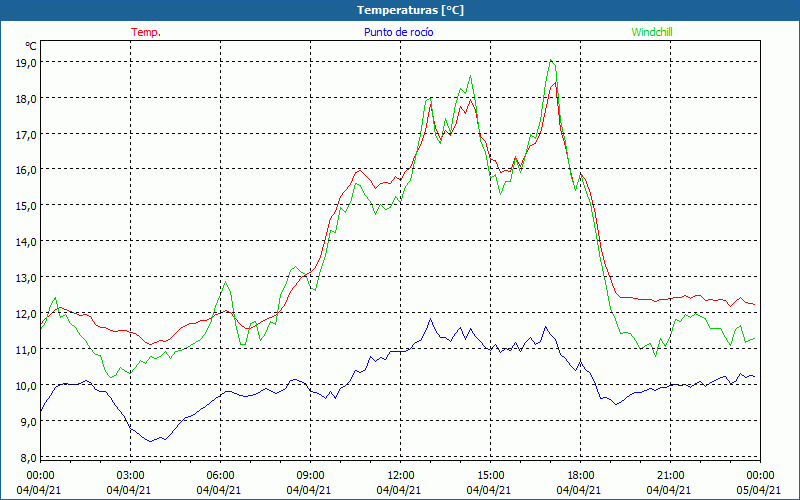Viewport: 800px width, 500px height.
Task: Click the 16,0 y-axis value
Action: (x=26, y=170)
